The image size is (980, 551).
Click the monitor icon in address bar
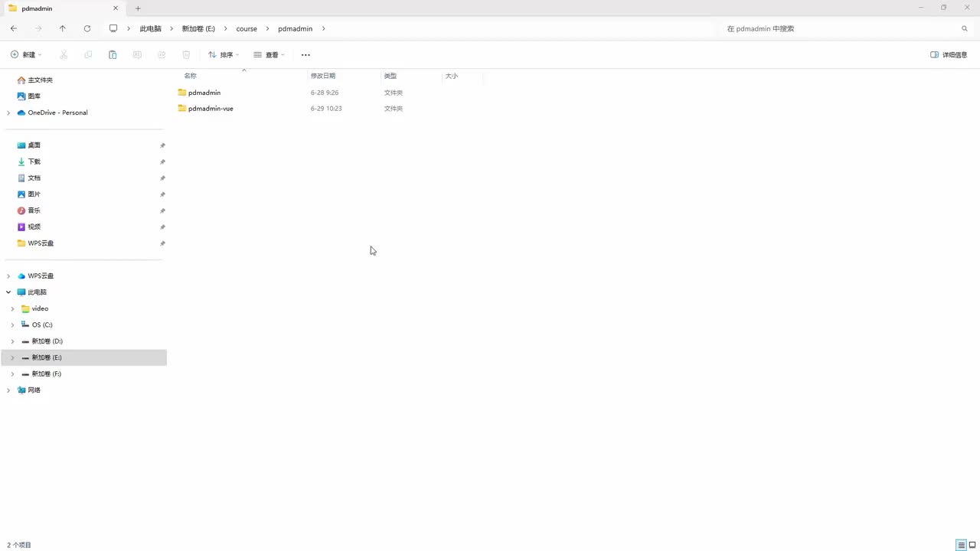[113, 28]
